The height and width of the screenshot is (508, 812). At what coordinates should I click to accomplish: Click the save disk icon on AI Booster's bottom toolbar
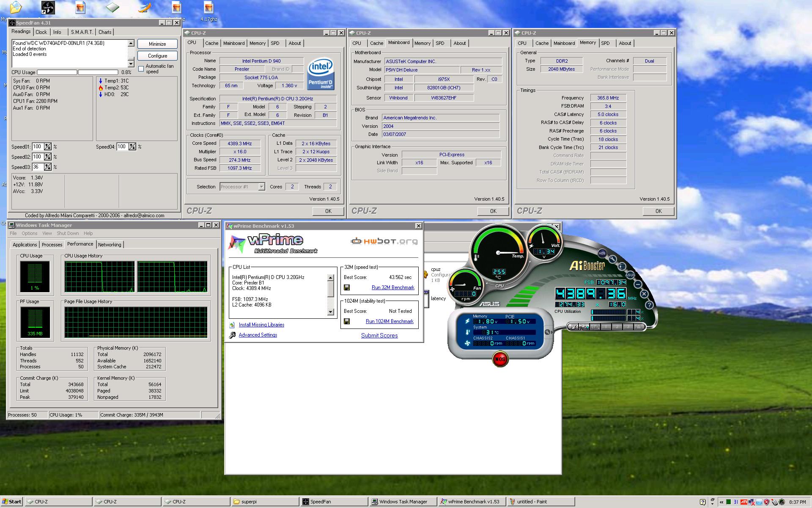point(639,327)
